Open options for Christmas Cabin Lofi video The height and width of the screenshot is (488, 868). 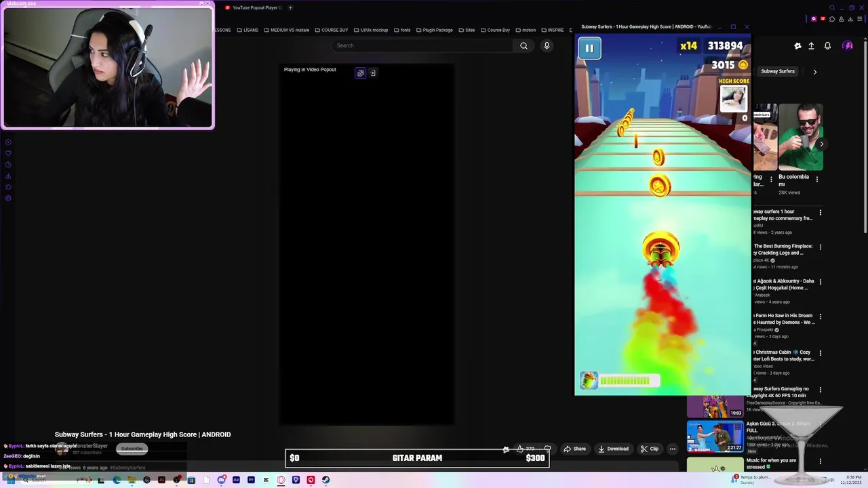[x=821, y=354]
